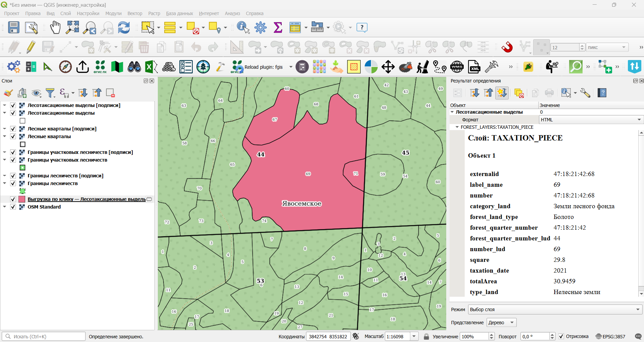Open the Модули menu
The height and width of the screenshot is (342, 644).
click(113, 13)
